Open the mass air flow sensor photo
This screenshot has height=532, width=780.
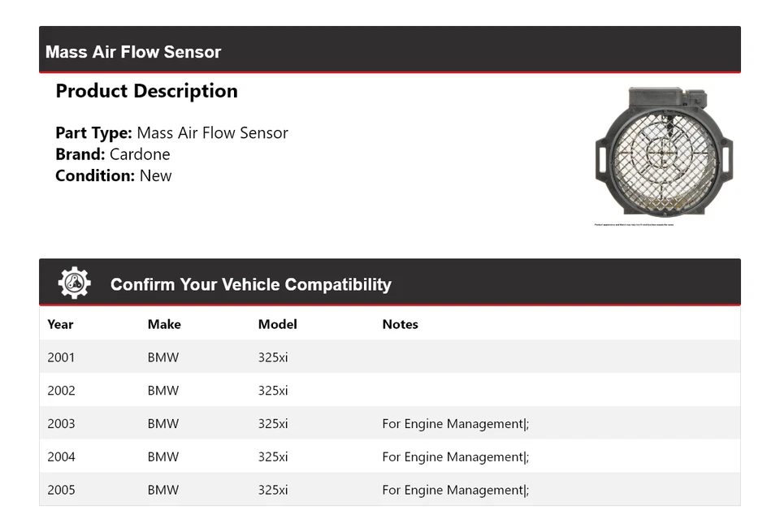tap(664, 154)
